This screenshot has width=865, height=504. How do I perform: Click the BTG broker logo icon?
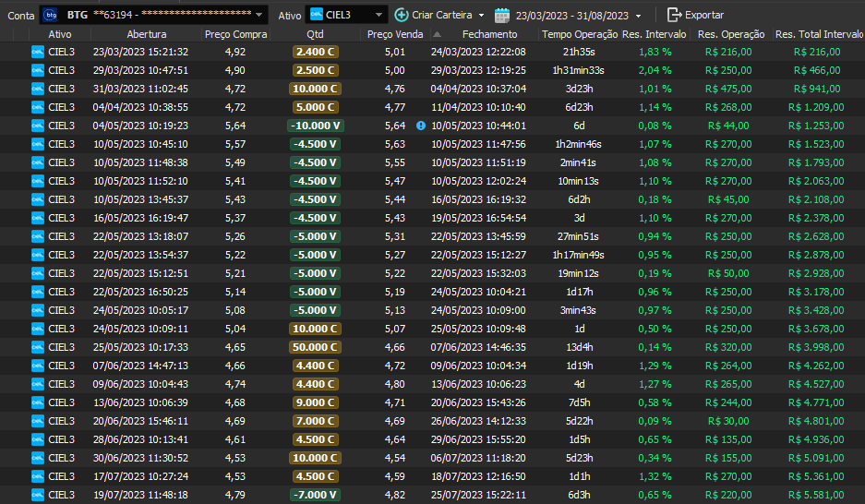(x=51, y=15)
